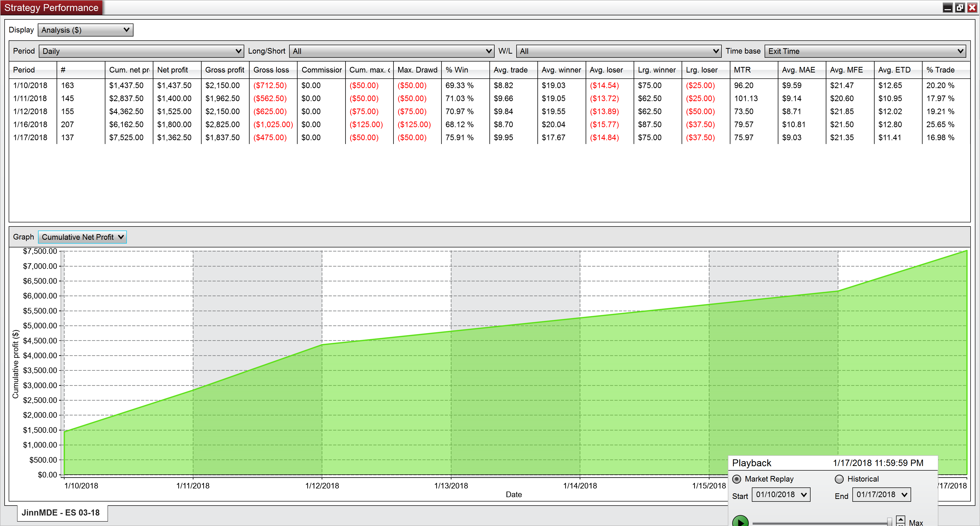Sort by the Commission column header
Image resolution: width=980 pixels, height=526 pixels.
[321, 70]
